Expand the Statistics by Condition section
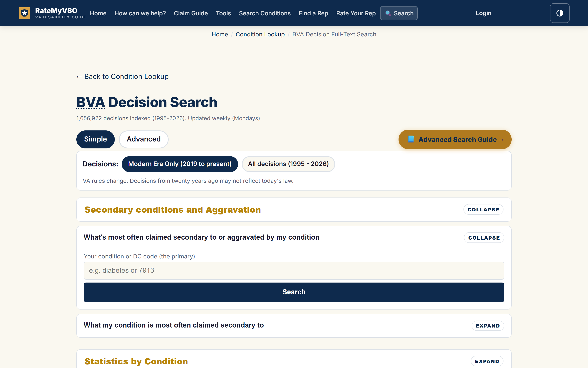 tap(487, 361)
